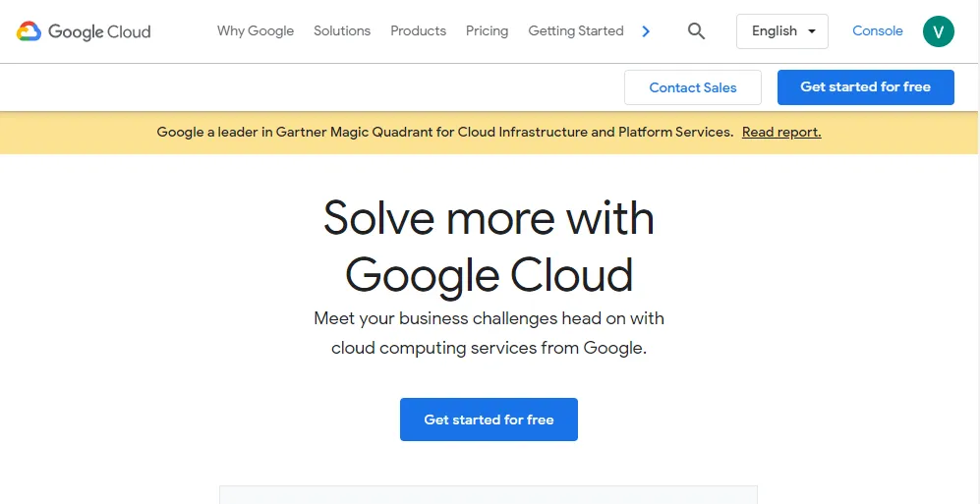Select Getting Started in the top navigation
Screen dimensions: 980x504
[576, 31]
